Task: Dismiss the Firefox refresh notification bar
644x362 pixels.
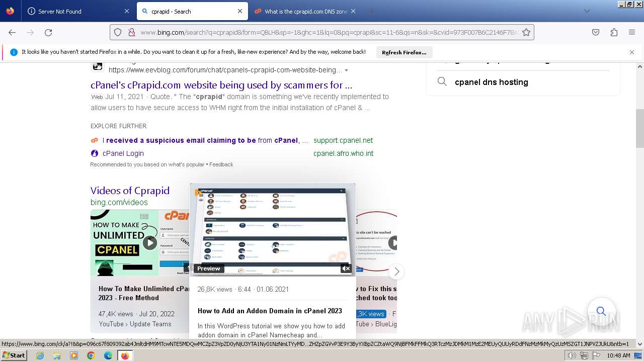Action: (632, 52)
